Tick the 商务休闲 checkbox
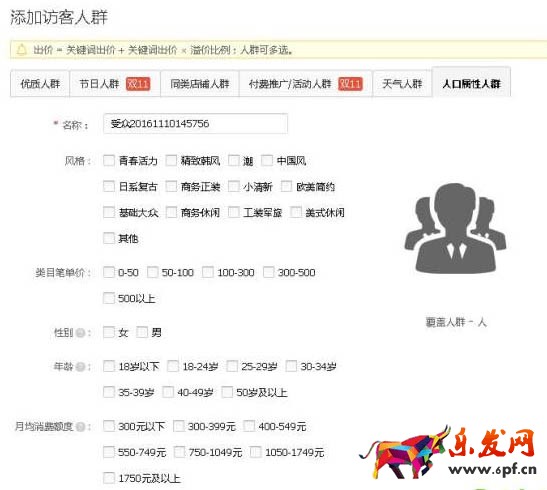Viewport: 547px width, 490px height. tap(171, 212)
